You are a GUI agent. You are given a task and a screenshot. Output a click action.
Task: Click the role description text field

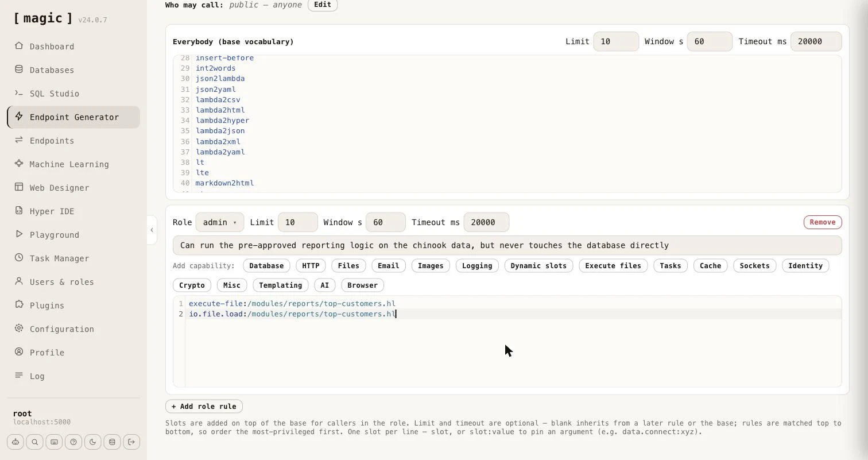507,245
